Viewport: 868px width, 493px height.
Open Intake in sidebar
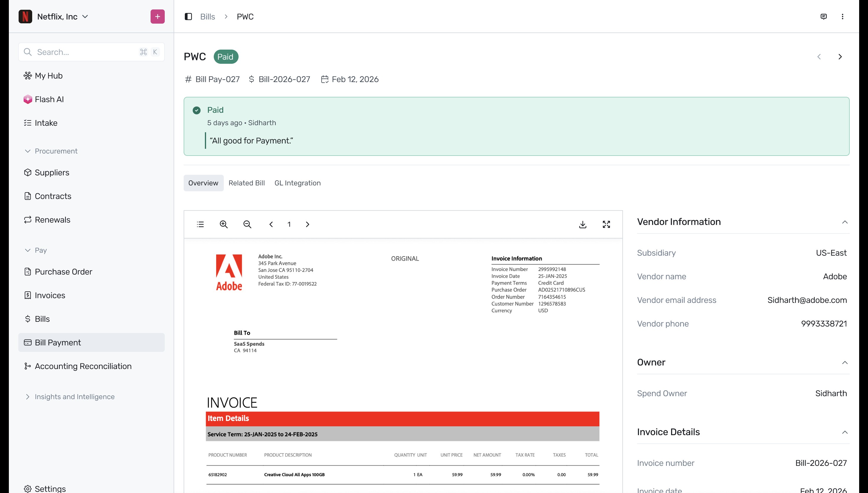(92, 123)
